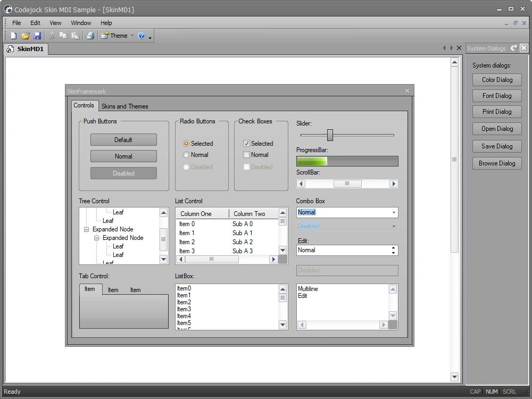The height and width of the screenshot is (399, 532).
Task: Click the Open folder toolbar icon
Action: click(26, 36)
